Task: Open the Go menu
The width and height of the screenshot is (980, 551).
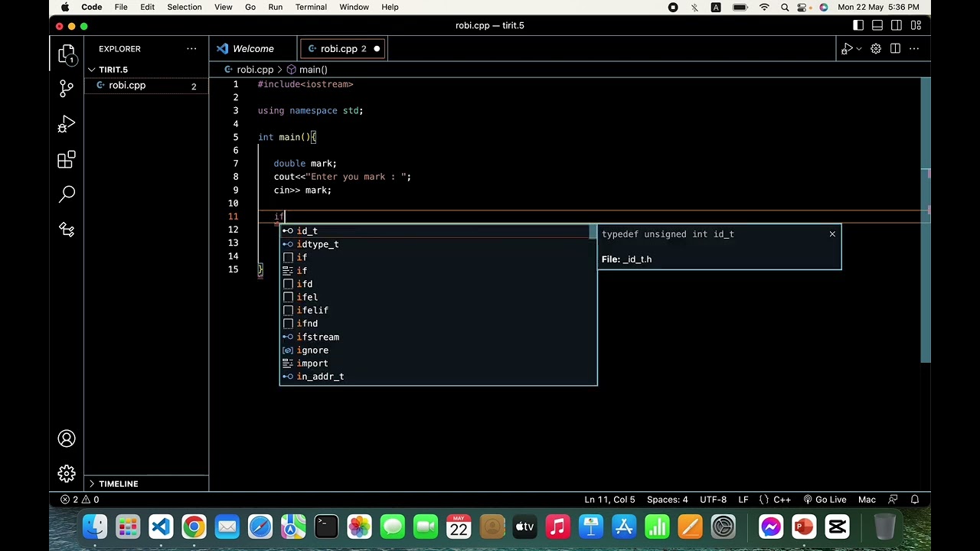Action: (250, 7)
